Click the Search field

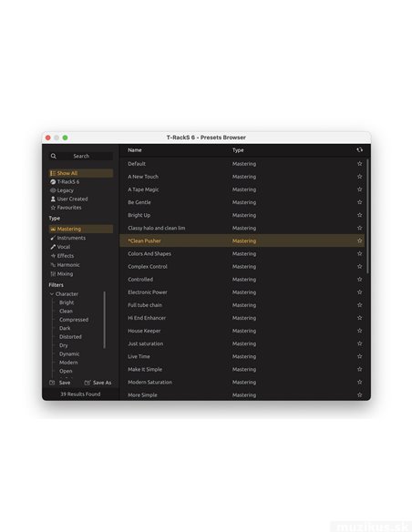pyautogui.click(x=81, y=156)
